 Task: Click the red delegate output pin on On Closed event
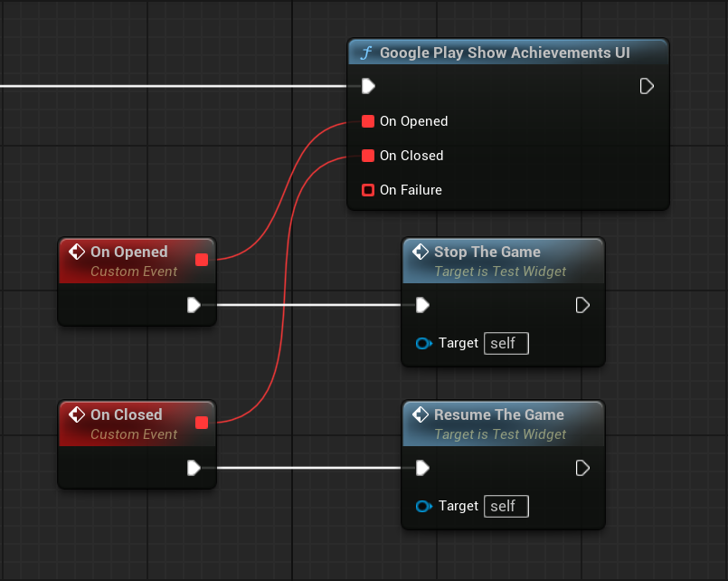(202, 423)
